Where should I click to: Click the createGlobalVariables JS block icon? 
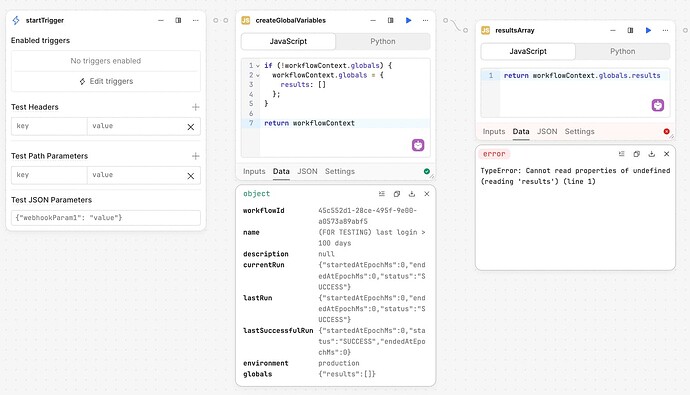click(x=246, y=20)
